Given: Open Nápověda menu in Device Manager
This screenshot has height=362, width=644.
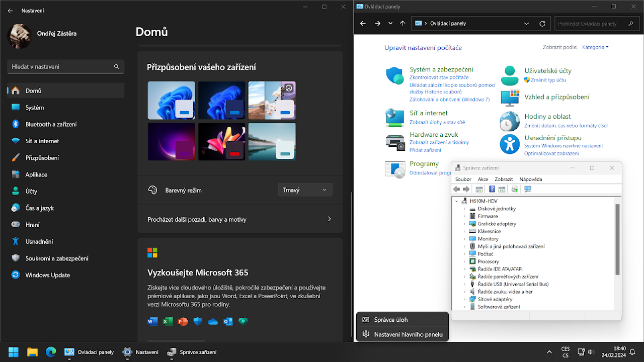Looking at the screenshot, I should coord(531,179).
